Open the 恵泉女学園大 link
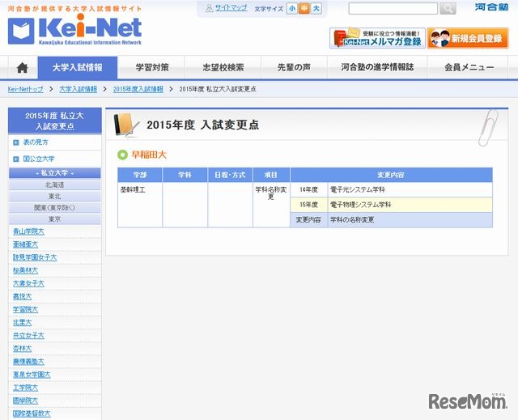This screenshot has height=420, width=518. pyautogui.click(x=32, y=375)
